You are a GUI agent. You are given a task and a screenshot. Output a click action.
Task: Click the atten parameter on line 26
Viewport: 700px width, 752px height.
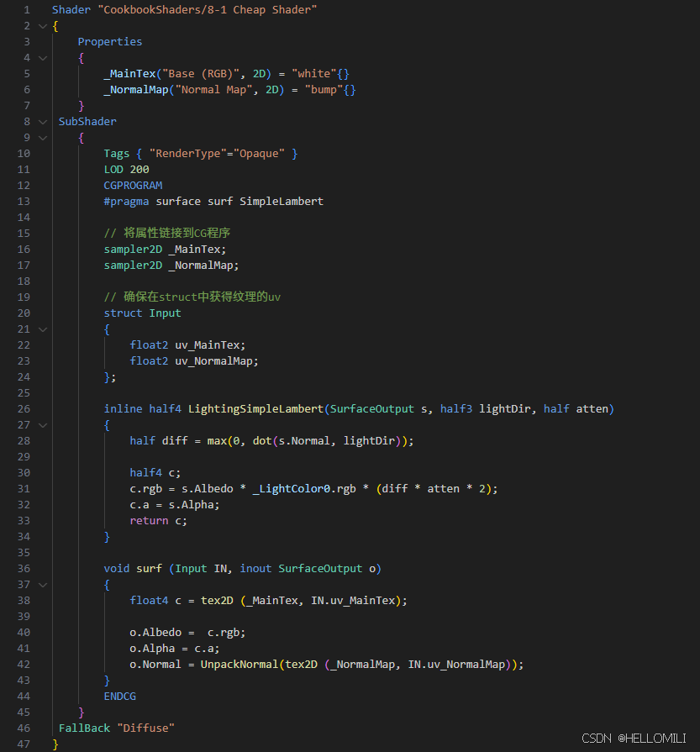[x=592, y=409]
